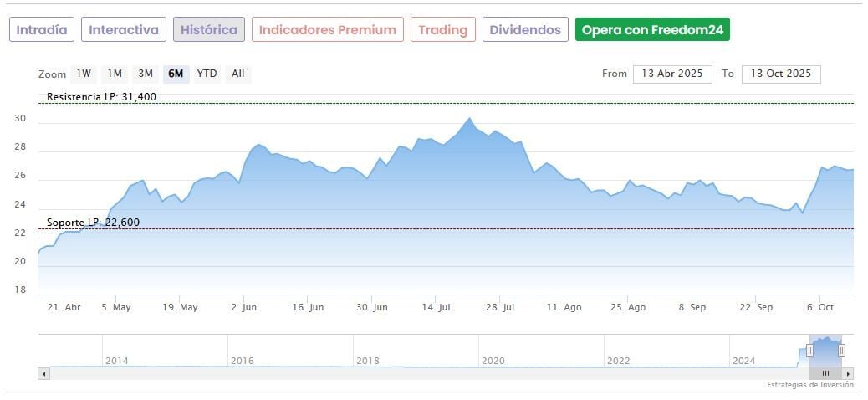Click the From date field
The height and width of the screenshot is (400, 868).
(672, 74)
